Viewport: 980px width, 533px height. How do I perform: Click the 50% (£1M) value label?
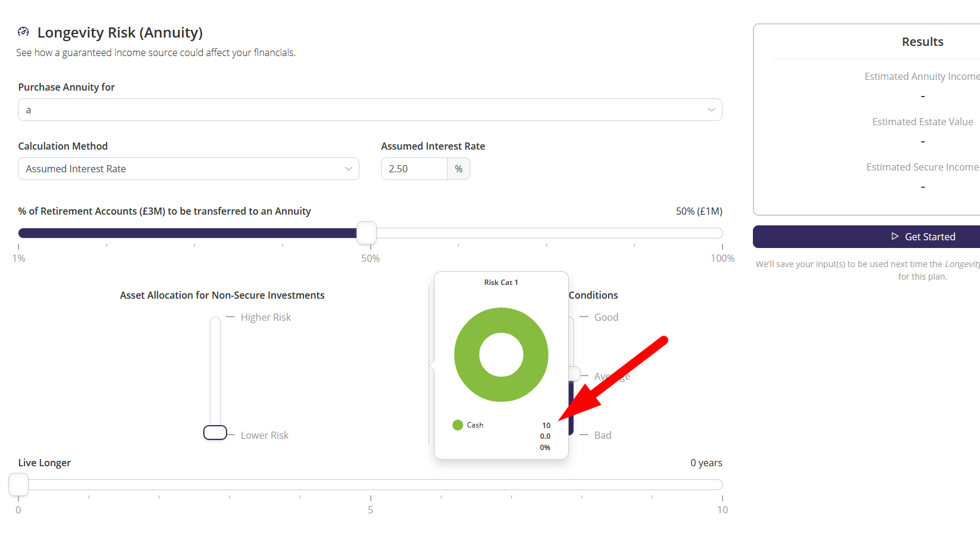click(699, 211)
